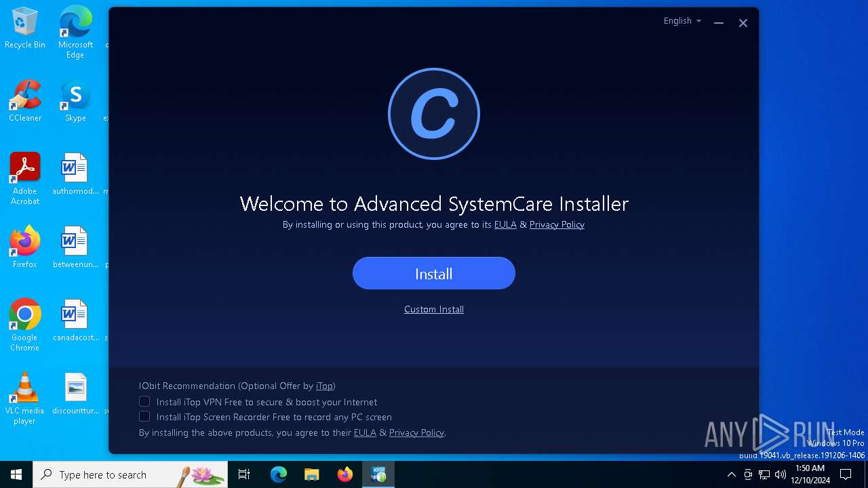Select the Skype desktop shortcut
The height and width of the screenshot is (488, 868).
click(x=75, y=101)
